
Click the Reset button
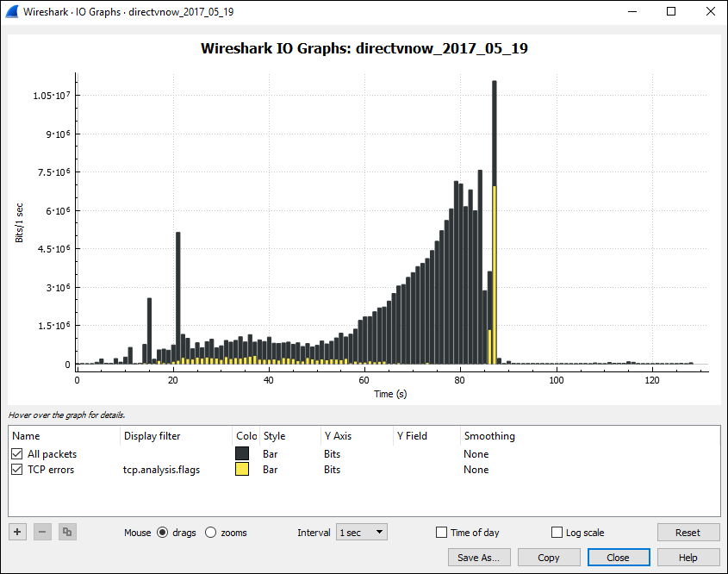coord(688,533)
